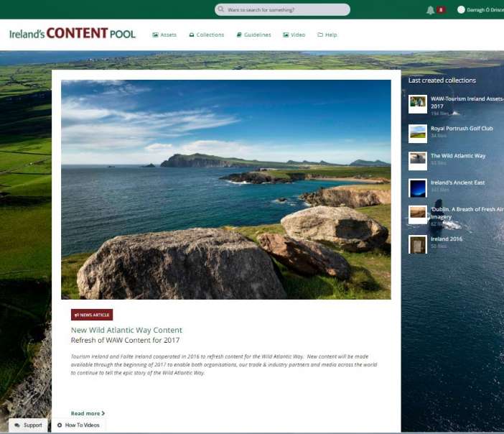Open the Help menu item
The height and width of the screenshot is (434, 504).
(327, 34)
